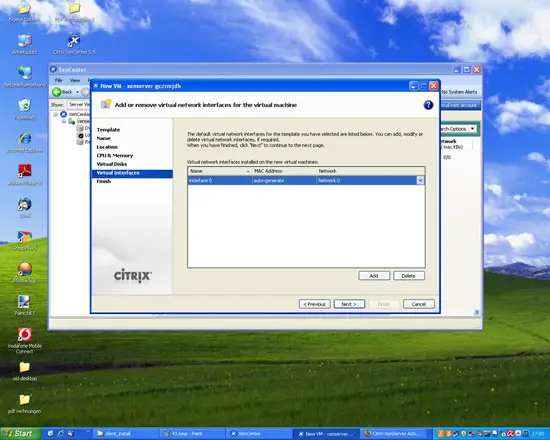Image resolution: width=550 pixels, height=440 pixels.
Task: Click the Previous button
Action: pos(314,304)
